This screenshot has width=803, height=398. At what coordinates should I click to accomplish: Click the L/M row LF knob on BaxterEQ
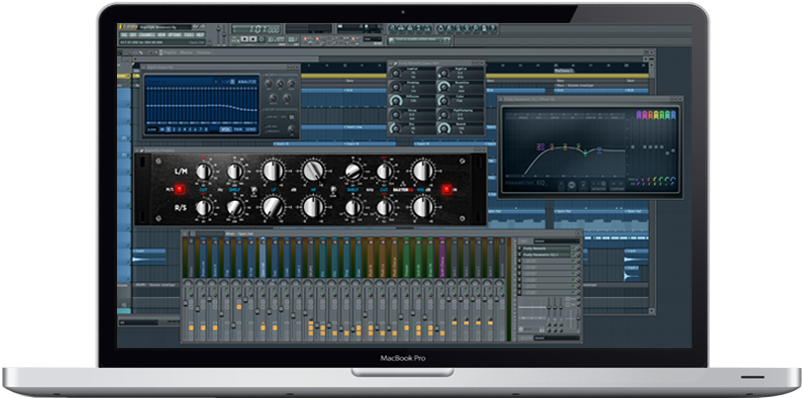pyautogui.click(x=272, y=171)
